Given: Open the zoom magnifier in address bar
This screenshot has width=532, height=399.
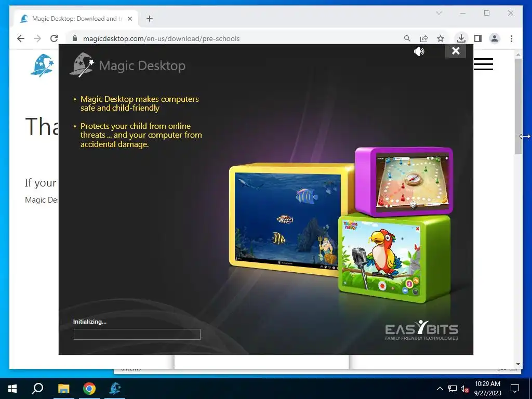Looking at the screenshot, I should click(x=407, y=38).
